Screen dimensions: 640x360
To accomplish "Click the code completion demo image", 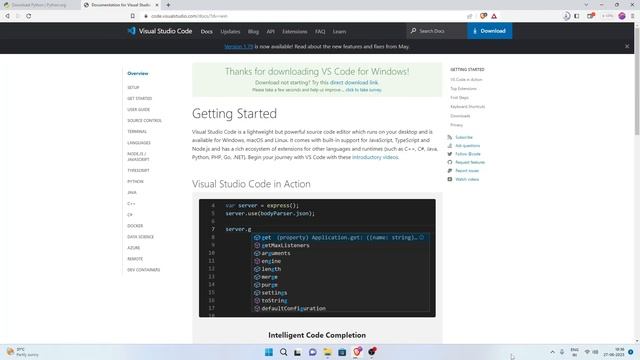I will (317, 258).
